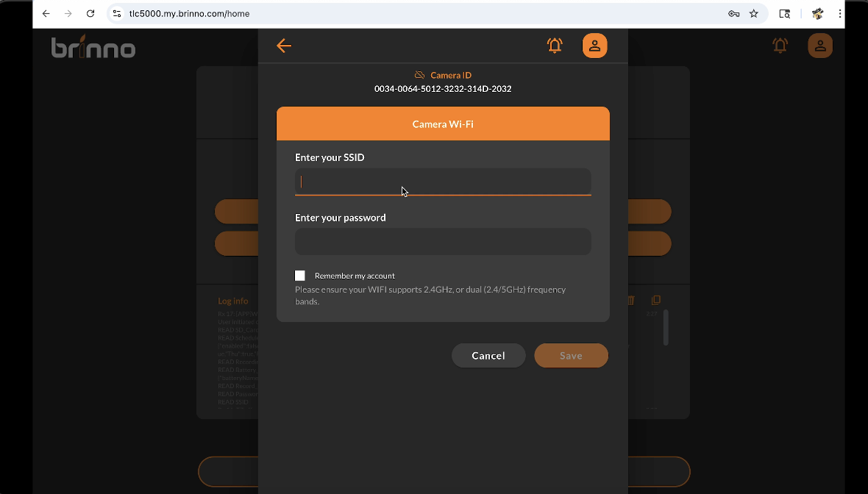Open the highlighted orange account profile icon
The height and width of the screenshot is (494, 868).
click(x=594, y=46)
